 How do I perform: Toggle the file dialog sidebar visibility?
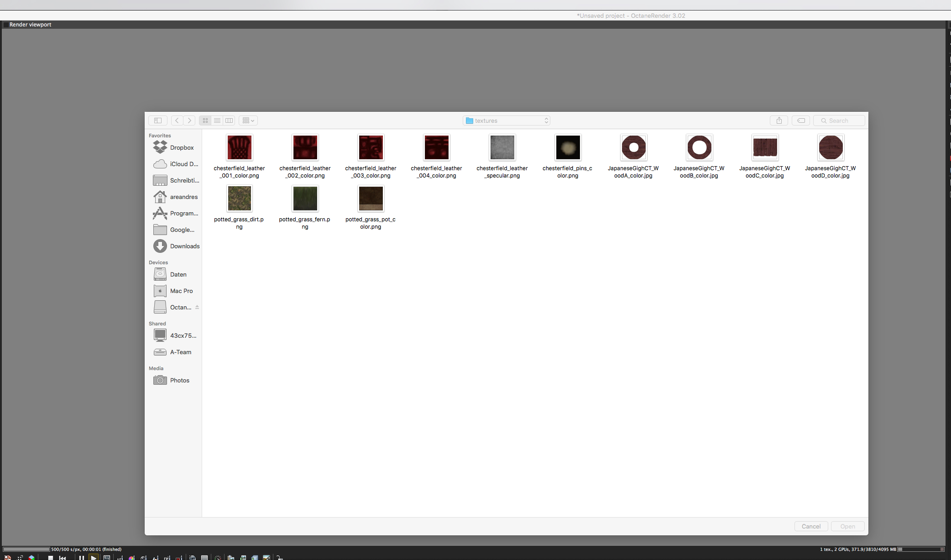158,120
